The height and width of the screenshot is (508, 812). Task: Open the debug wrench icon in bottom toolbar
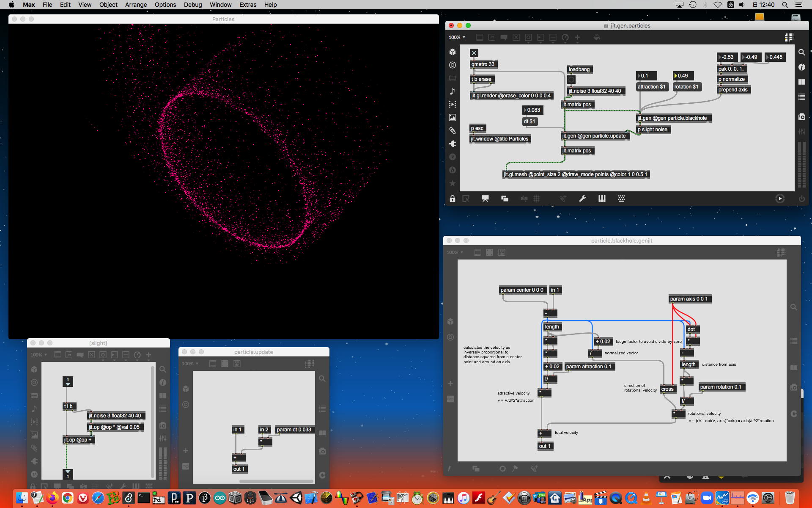pyautogui.click(x=582, y=199)
